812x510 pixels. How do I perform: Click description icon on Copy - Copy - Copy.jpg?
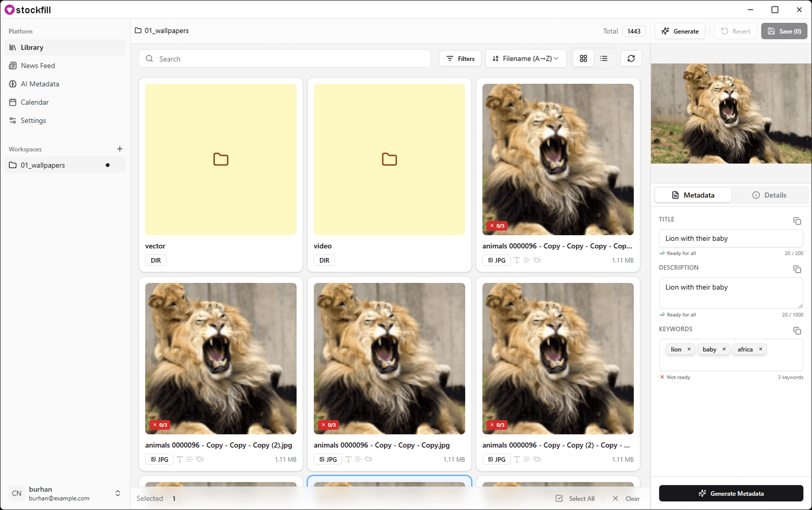pos(358,459)
